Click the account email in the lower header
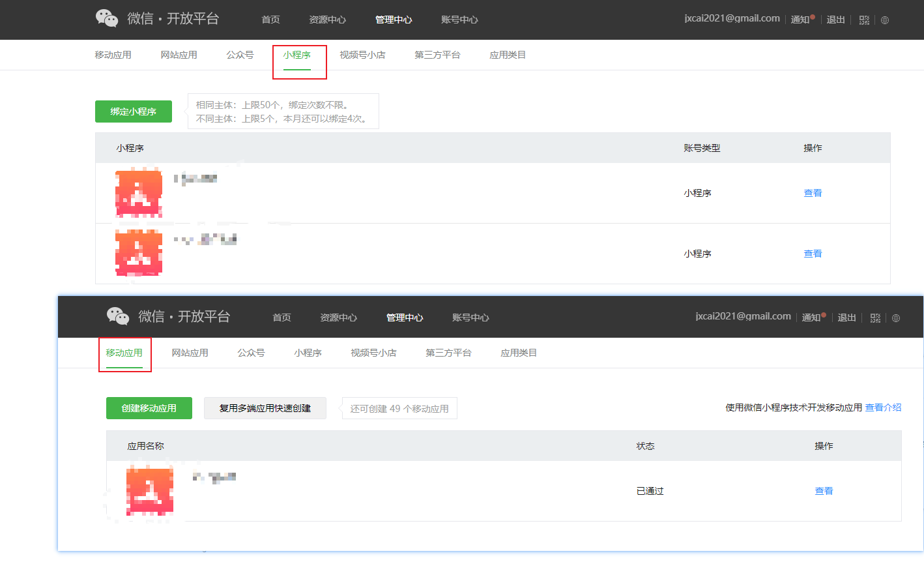 [744, 316]
